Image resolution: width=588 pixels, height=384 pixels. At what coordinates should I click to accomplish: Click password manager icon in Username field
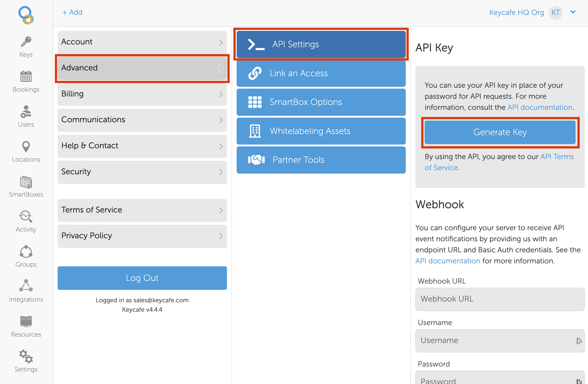579,340
